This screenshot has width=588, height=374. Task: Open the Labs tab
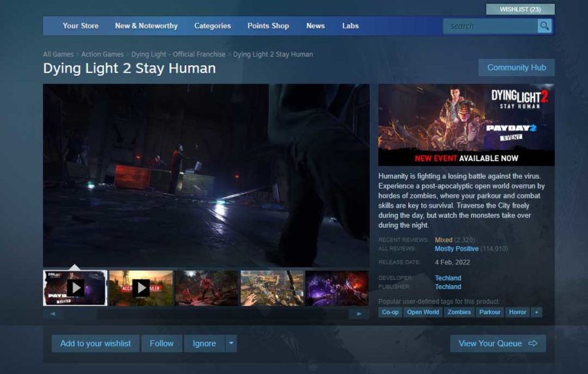click(350, 26)
